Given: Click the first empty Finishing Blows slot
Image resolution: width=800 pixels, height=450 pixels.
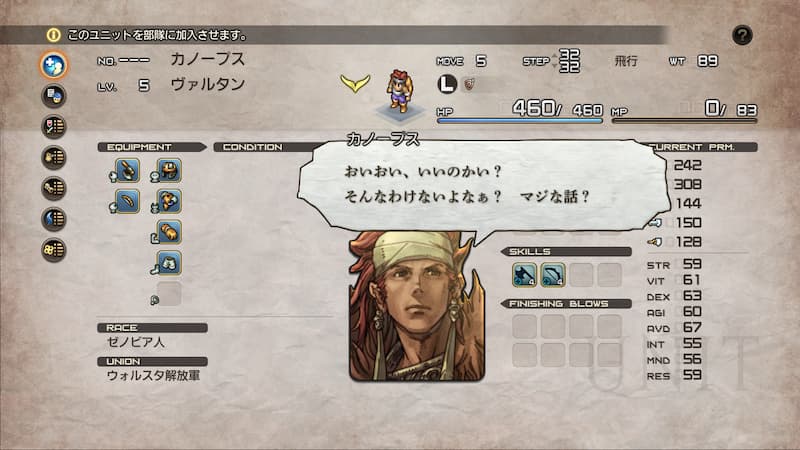Looking at the screenshot, I should click(x=524, y=327).
